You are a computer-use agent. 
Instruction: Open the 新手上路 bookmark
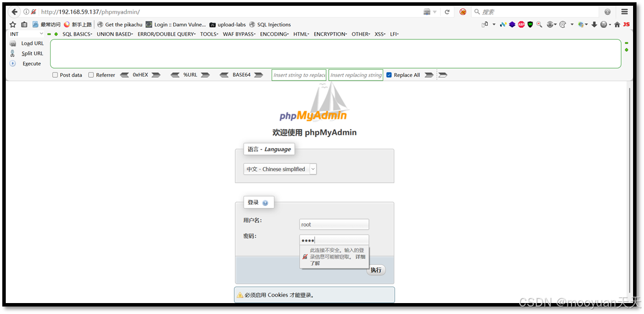pyautogui.click(x=78, y=25)
